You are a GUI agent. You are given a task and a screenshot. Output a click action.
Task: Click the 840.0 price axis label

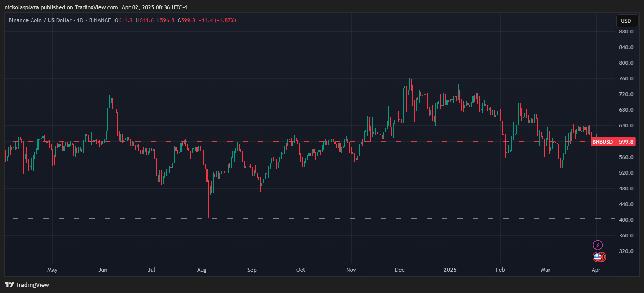pyautogui.click(x=626, y=47)
